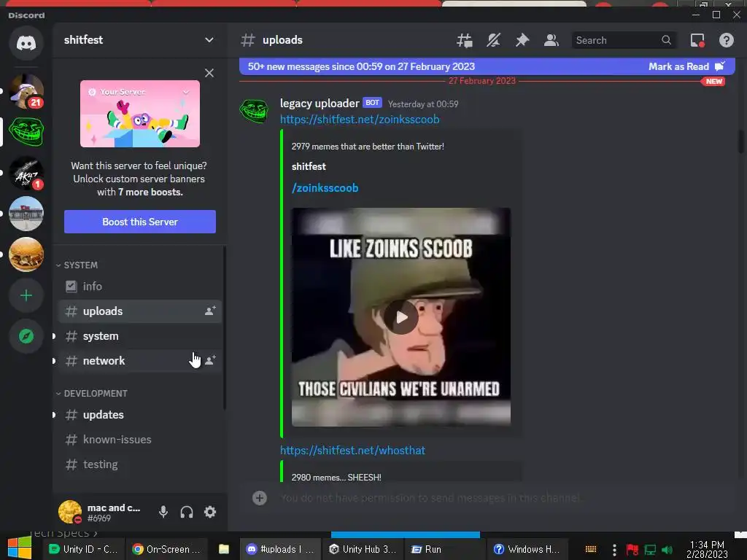Open the AK47 server icon
Viewport: 747px width, 560px height.
tap(26, 173)
